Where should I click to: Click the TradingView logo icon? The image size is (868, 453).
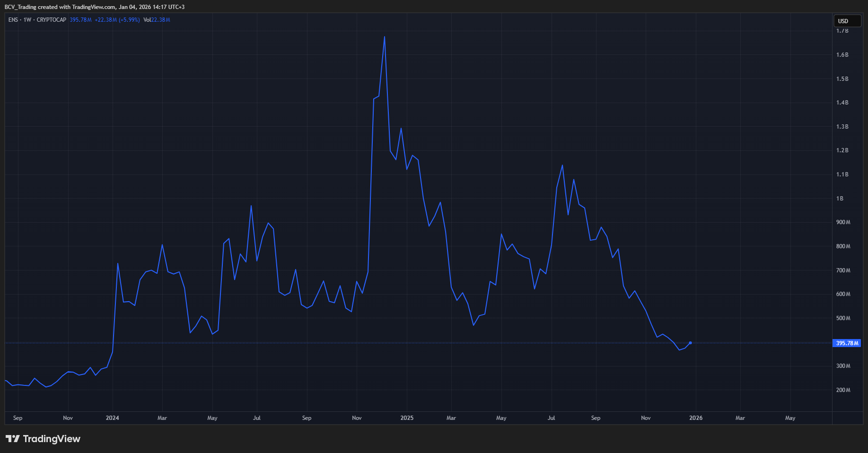(x=13, y=439)
